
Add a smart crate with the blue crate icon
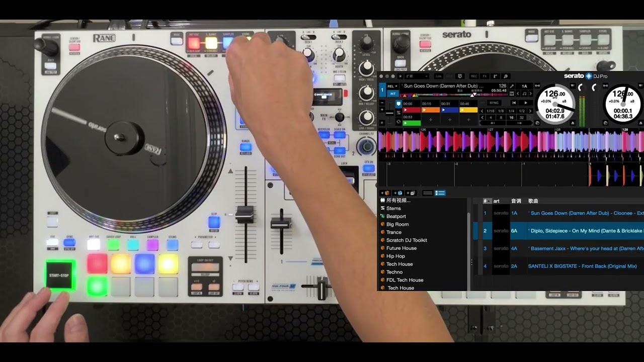[398, 193]
